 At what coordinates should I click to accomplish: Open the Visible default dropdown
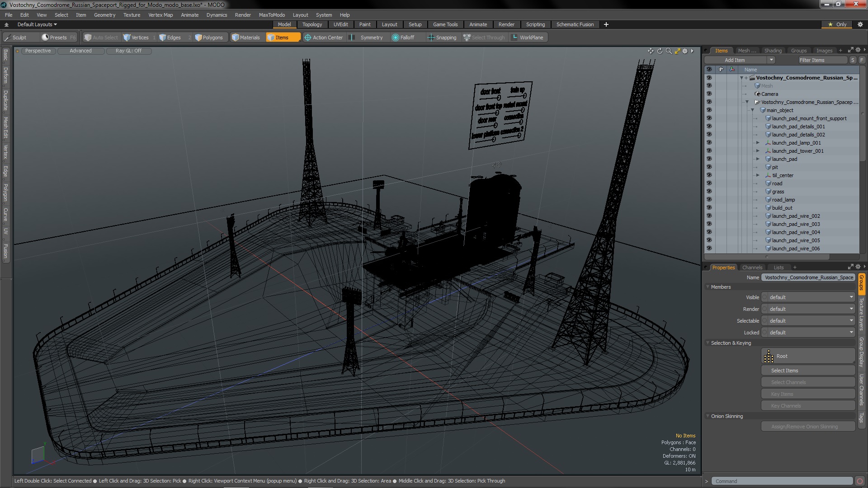(x=809, y=297)
